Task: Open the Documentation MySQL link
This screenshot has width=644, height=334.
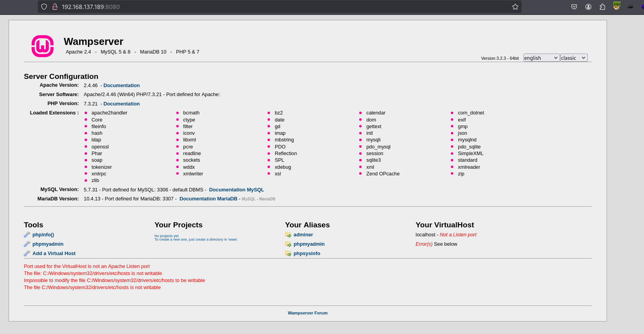Action: (x=236, y=190)
